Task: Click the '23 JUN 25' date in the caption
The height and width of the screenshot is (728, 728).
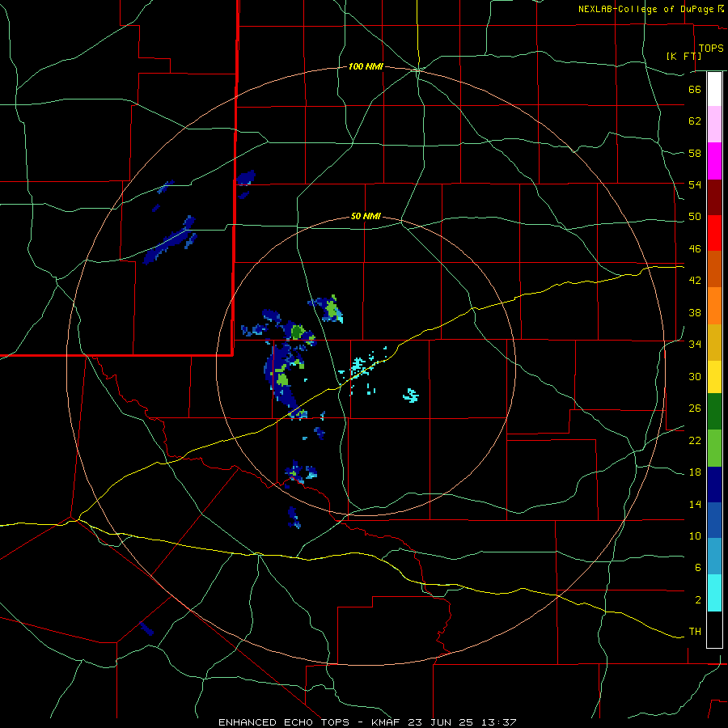Action: 440,722
